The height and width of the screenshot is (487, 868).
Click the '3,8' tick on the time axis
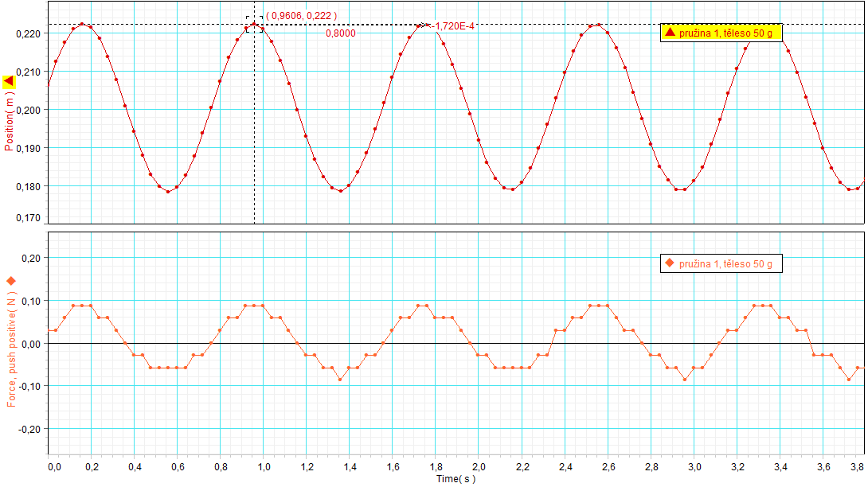858,467
